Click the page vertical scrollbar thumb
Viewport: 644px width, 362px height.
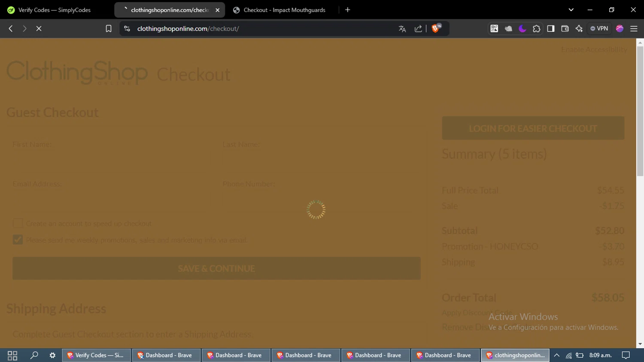click(x=640, y=111)
